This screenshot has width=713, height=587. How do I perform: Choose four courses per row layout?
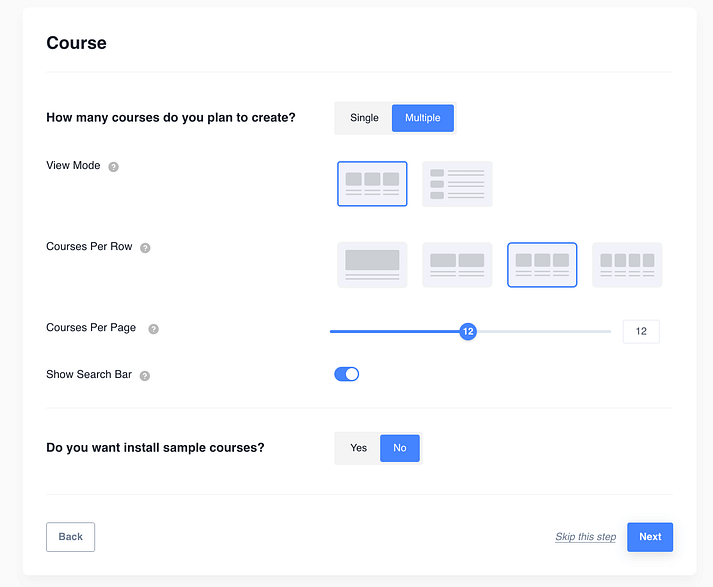point(627,265)
